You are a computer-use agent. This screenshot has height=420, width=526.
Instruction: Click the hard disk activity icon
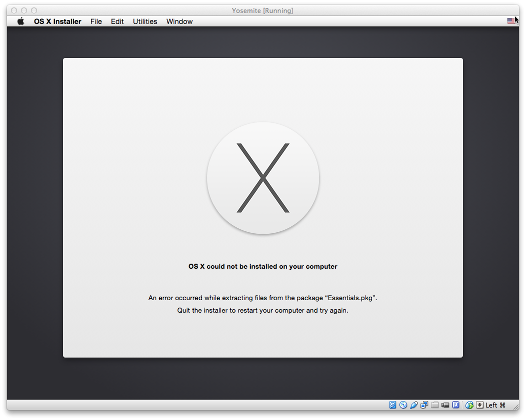click(x=392, y=405)
